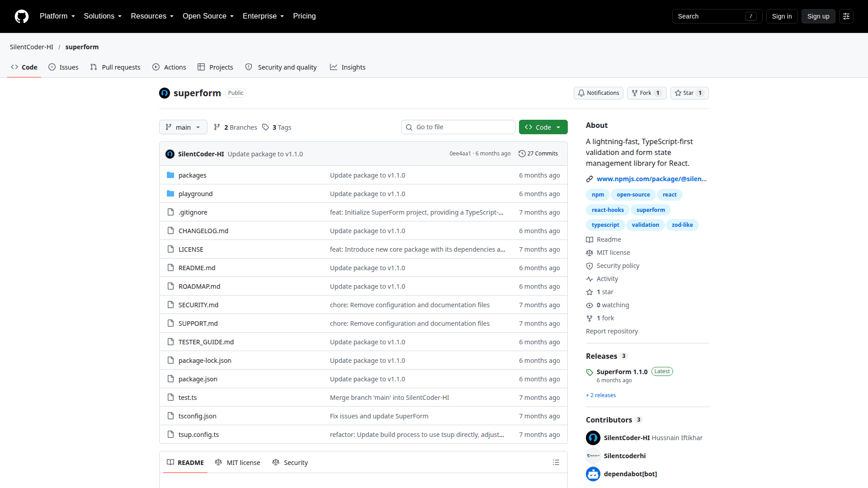The width and height of the screenshot is (868, 488).
Task: Open the tsup.config.ts file
Action: pos(198,435)
